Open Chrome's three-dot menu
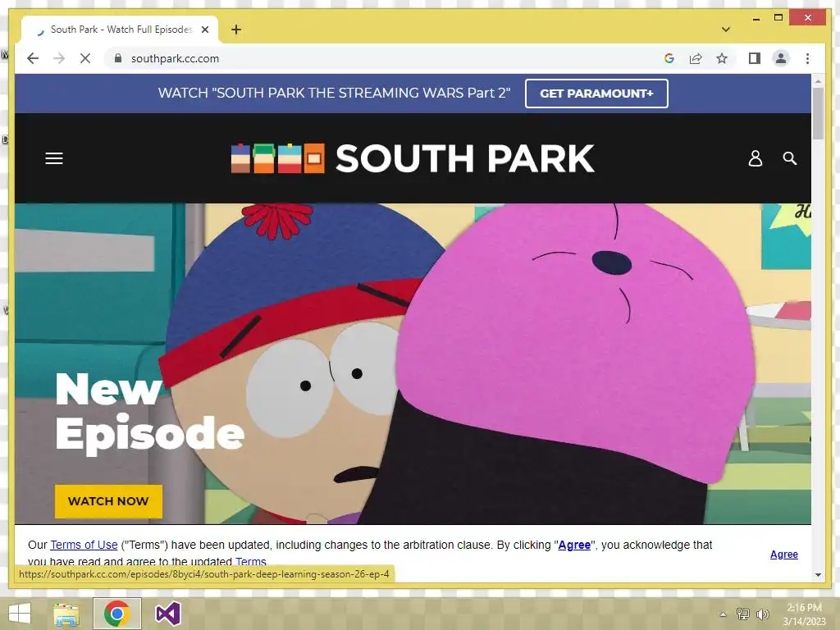Viewport: 840px width, 630px height. click(807, 58)
